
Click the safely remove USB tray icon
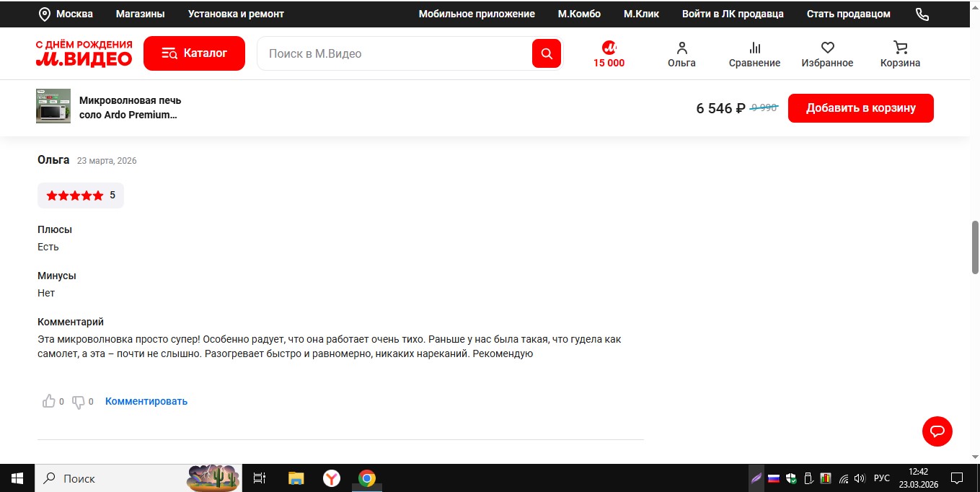point(808,478)
